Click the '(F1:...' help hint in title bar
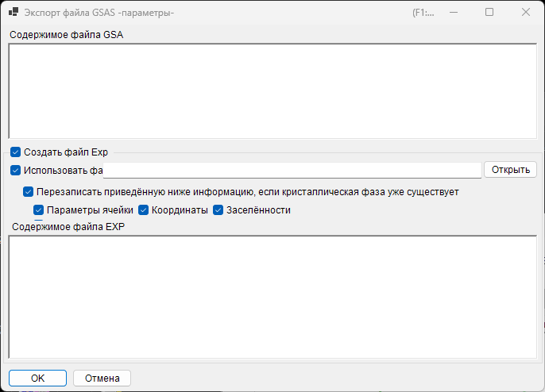This screenshot has height=392, width=545. point(423,13)
